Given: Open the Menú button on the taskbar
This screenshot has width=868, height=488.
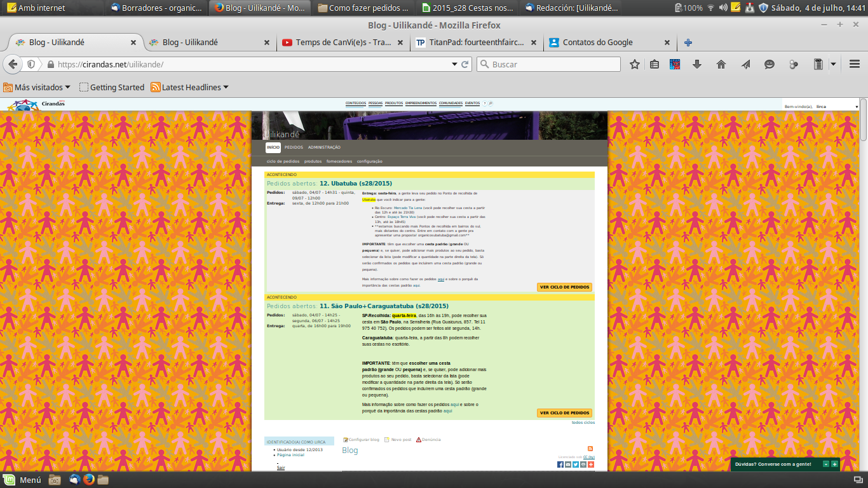Looking at the screenshot, I should pyautogui.click(x=23, y=480).
